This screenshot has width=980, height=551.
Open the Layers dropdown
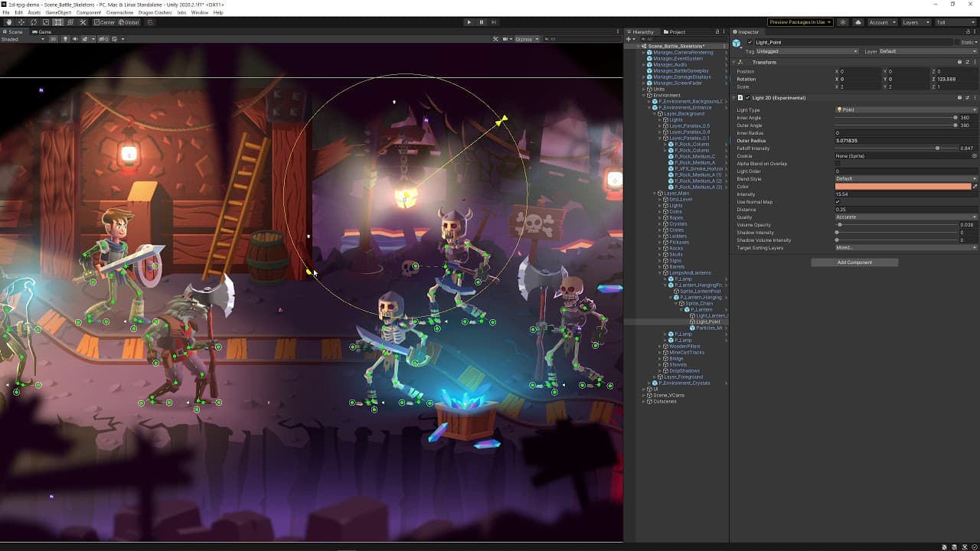pyautogui.click(x=915, y=22)
